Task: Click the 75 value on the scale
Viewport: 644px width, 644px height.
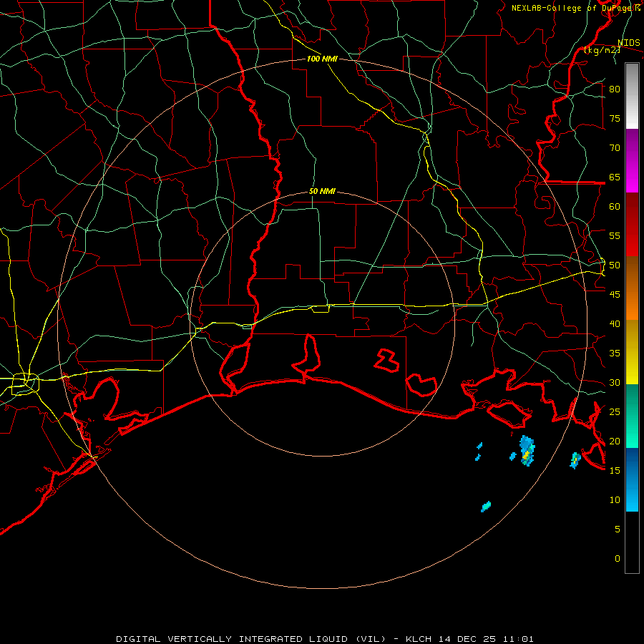Action: point(615,118)
